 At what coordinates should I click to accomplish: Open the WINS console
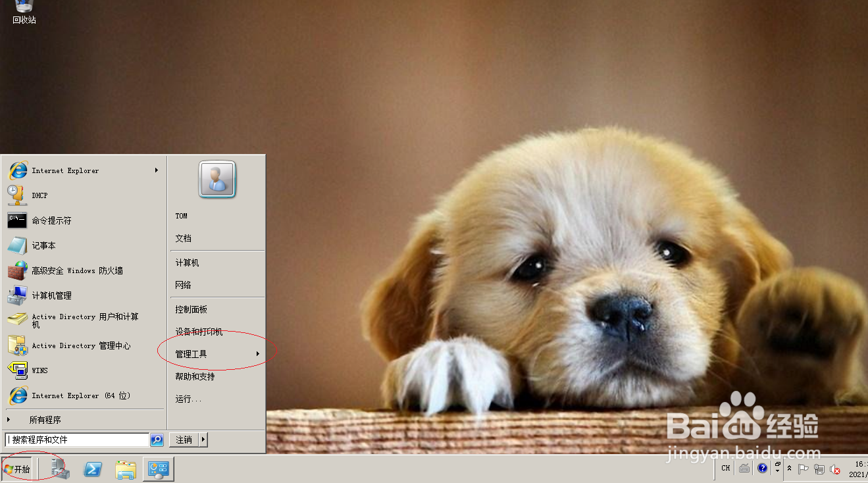pyautogui.click(x=39, y=370)
